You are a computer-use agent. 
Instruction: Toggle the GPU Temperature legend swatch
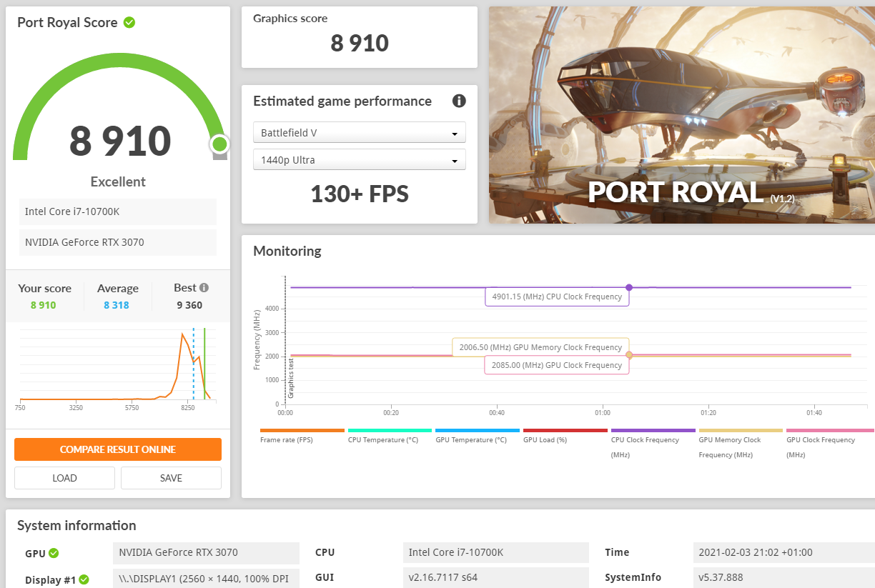(x=478, y=430)
